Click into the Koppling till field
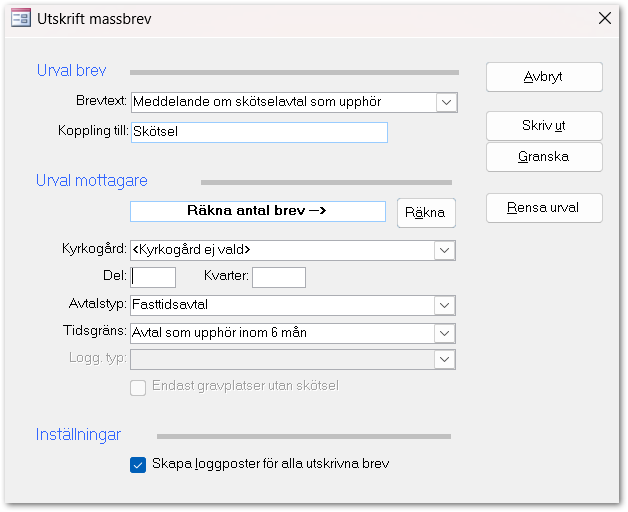The width and height of the screenshot is (628, 512). 258,132
